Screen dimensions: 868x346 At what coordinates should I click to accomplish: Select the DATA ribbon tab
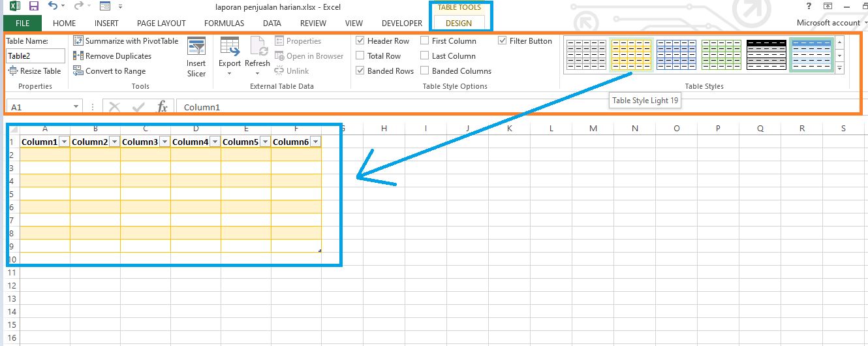coord(272,23)
